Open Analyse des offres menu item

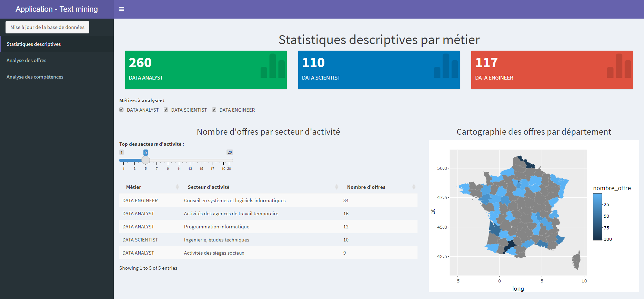click(57, 60)
